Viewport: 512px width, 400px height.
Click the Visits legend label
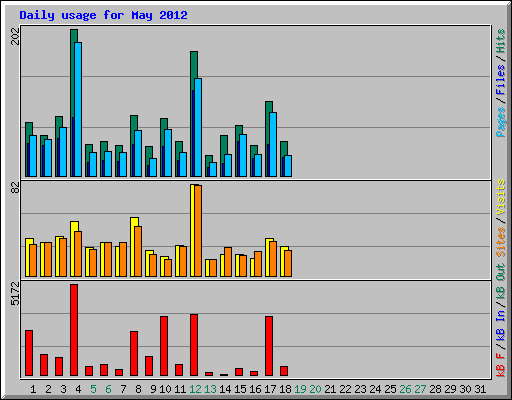(501, 197)
